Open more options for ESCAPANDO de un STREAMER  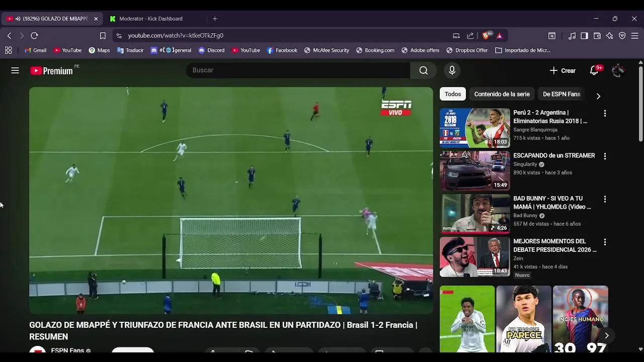(605, 156)
